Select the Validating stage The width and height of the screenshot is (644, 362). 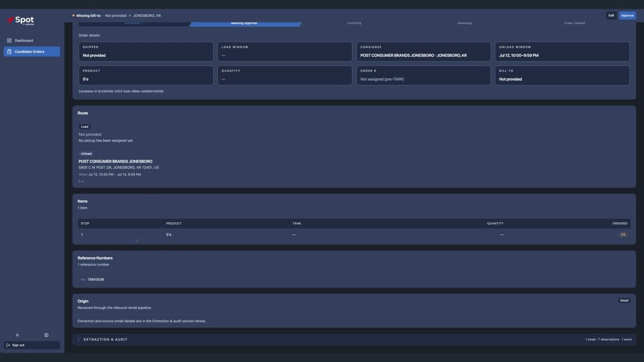(464, 23)
